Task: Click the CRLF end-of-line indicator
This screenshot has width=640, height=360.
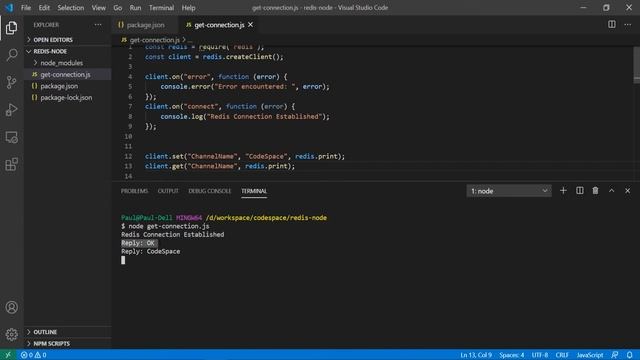Action: (562, 355)
